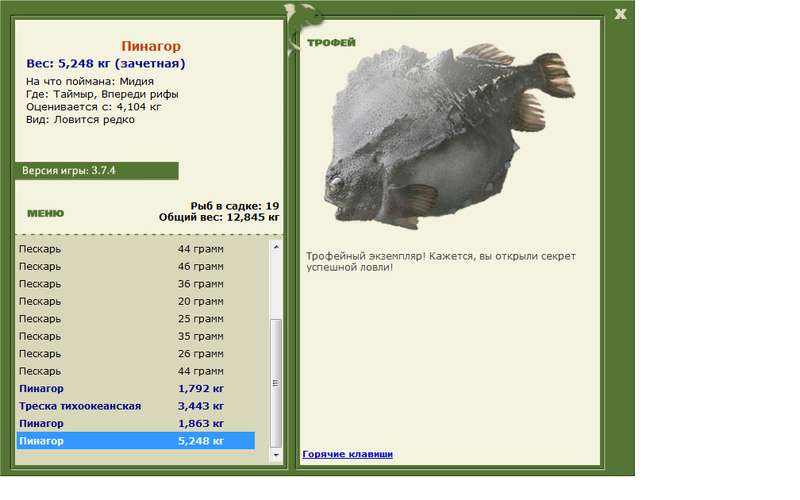Select the Пескарь 46 грамм entry

135,266
